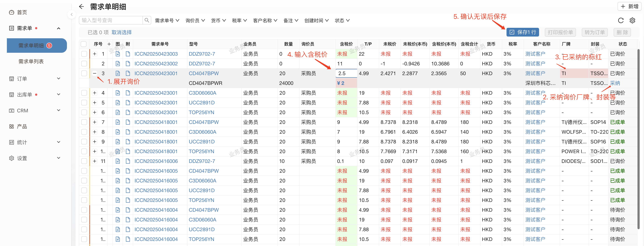The height and width of the screenshot is (246, 644).
Task: Check the checkbox for row 7
Action: tap(84, 122)
